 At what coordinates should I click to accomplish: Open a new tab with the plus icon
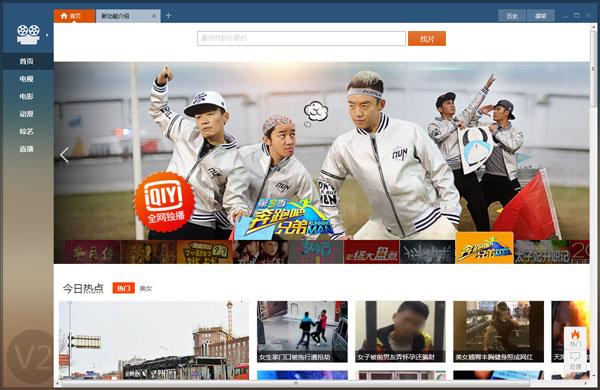168,16
